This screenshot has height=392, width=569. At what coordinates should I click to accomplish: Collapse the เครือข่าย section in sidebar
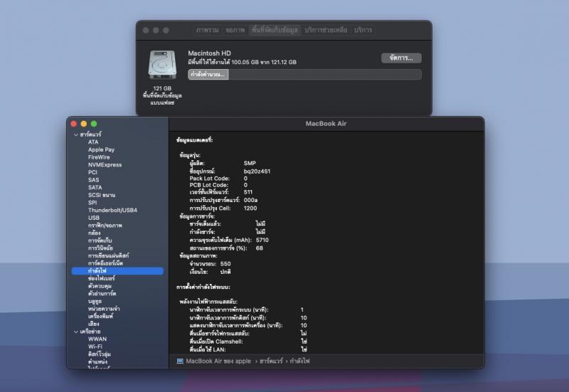pyautogui.click(x=76, y=332)
